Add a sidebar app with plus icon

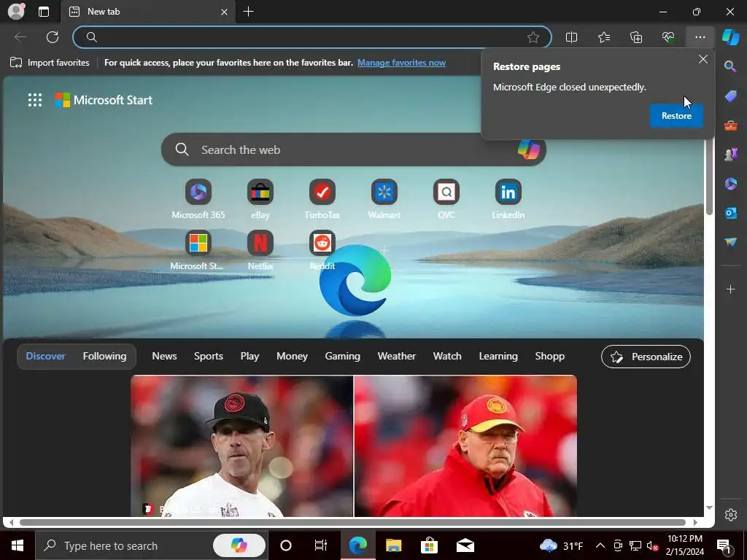tap(730, 289)
